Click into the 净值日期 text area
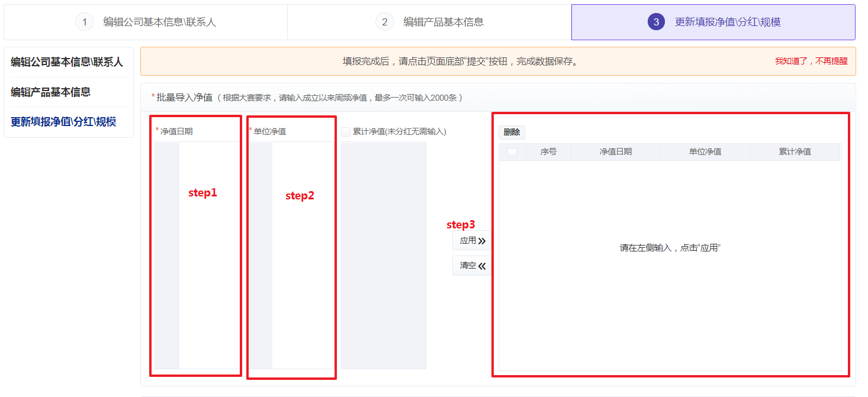 pos(209,254)
